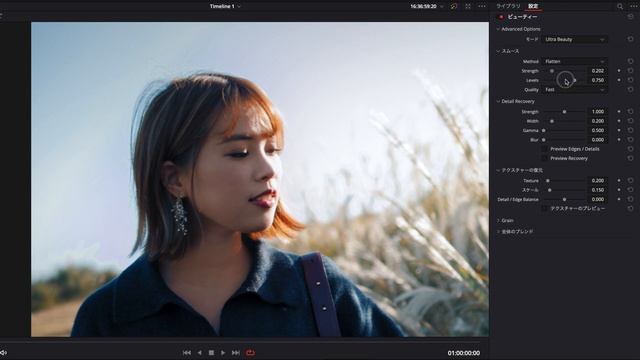This screenshot has height=360, width=640.
Task: Open the viewer three-dot options menu
Action: click(x=482, y=7)
